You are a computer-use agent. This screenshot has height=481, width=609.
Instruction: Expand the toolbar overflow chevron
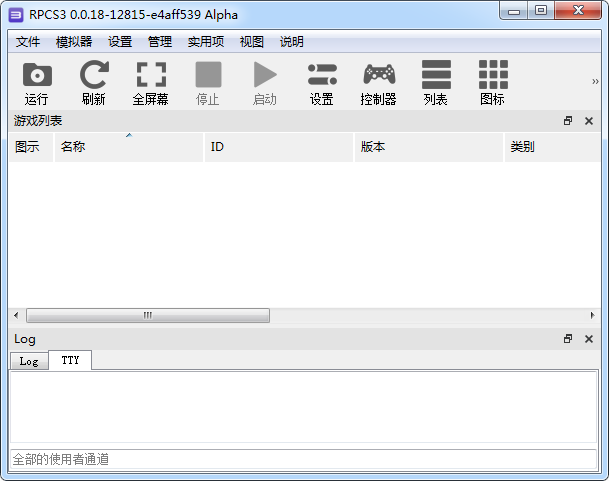pos(595,82)
